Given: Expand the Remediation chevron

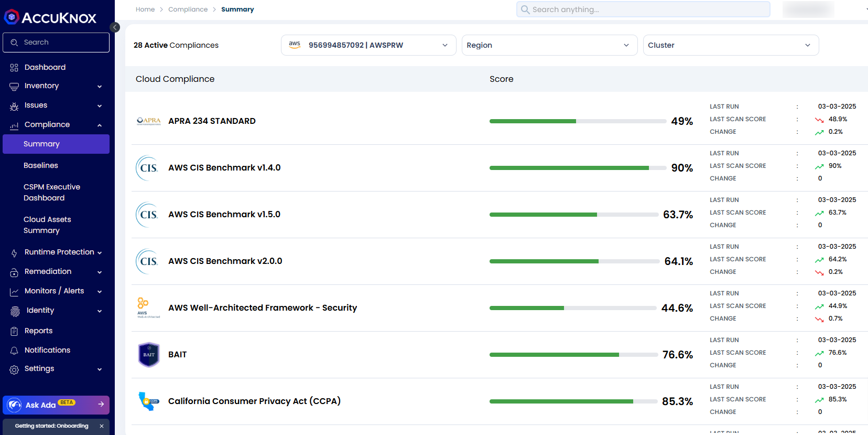Looking at the screenshot, I should pos(100,272).
